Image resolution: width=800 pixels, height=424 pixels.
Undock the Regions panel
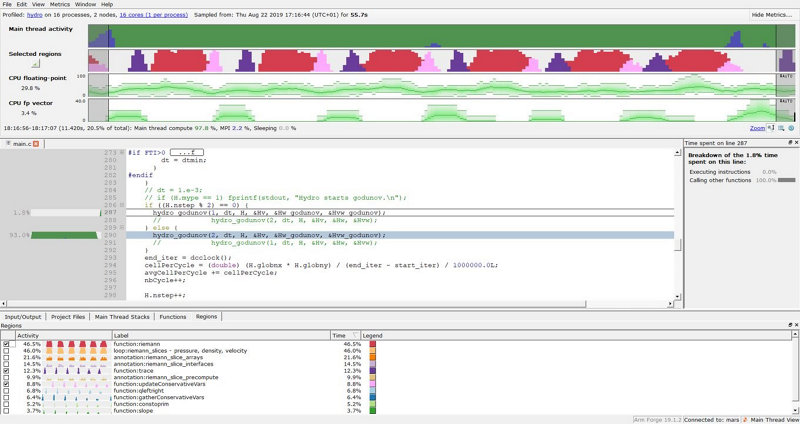pyautogui.click(x=790, y=325)
